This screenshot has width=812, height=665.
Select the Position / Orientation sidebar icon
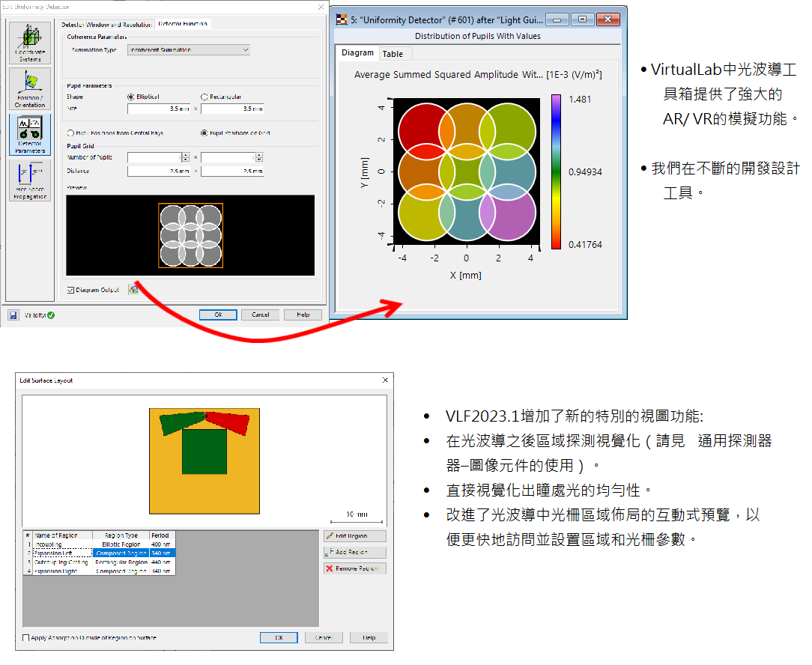click(x=30, y=88)
